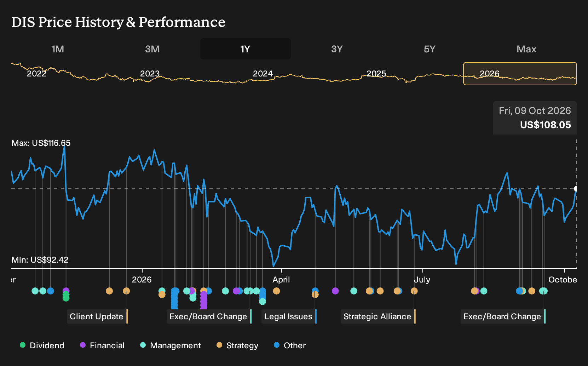
Task: Open the Exec/Board Change label near October
Action: click(x=502, y=316)
